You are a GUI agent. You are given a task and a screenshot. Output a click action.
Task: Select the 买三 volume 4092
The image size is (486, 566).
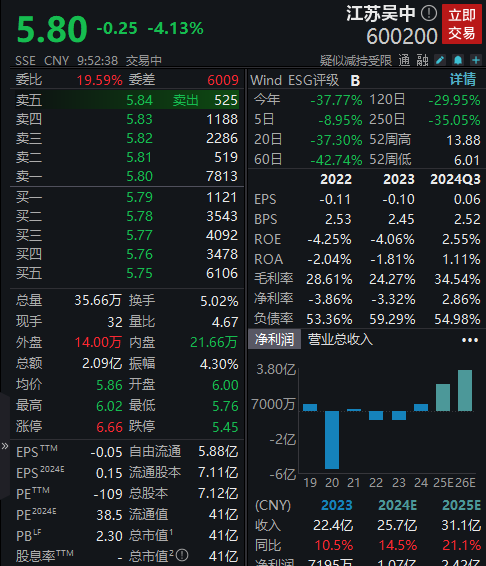[x=222, y=235]
